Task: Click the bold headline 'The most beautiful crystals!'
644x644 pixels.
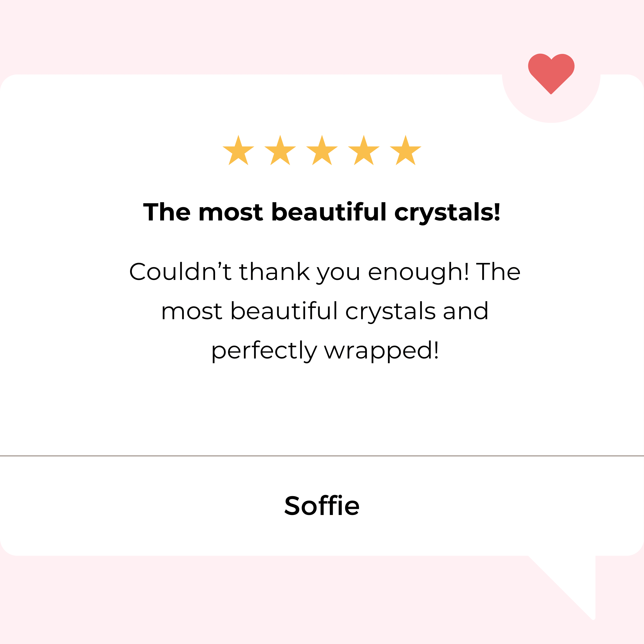Action: pyautogui.click(x=322, y=212)
